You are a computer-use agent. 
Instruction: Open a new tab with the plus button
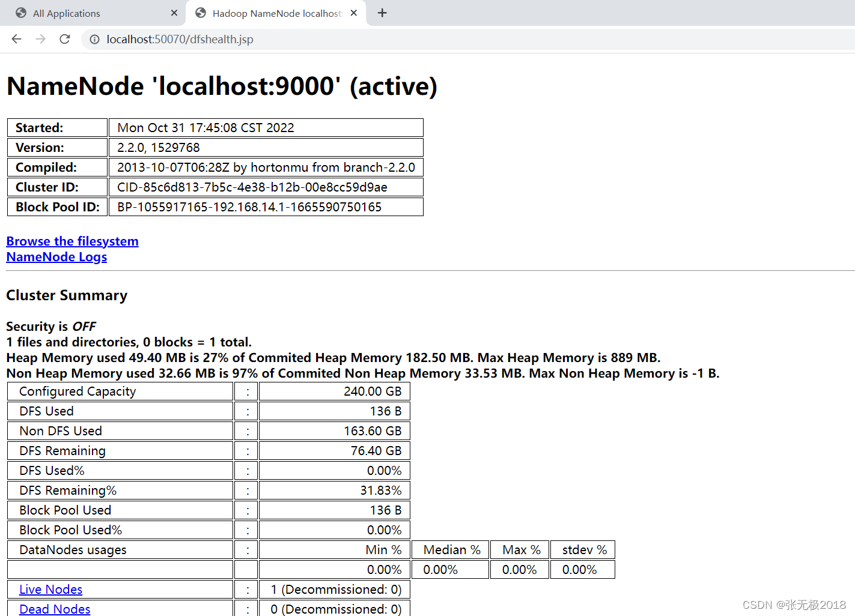click(382, 13)
